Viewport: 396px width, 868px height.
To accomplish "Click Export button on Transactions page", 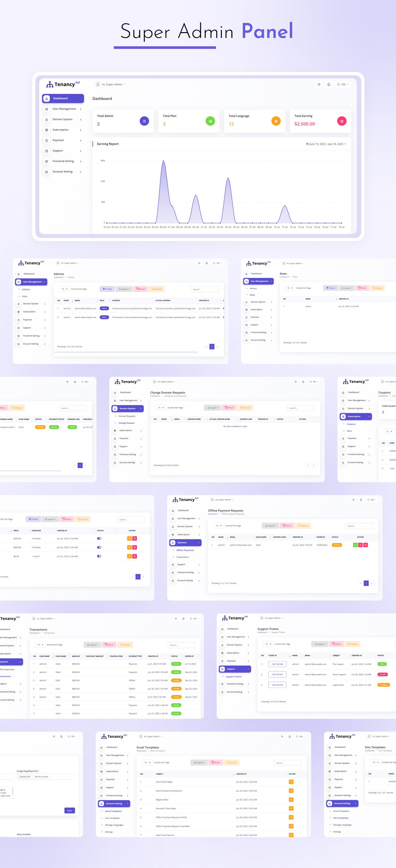I will 92,645.
